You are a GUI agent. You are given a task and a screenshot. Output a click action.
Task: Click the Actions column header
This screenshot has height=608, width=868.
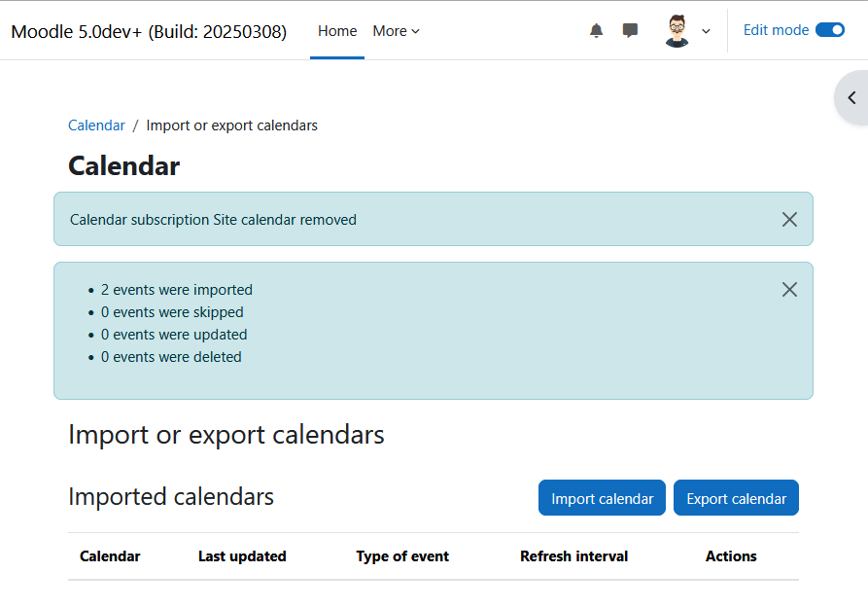pyautogui.click(x=731, y=555)
